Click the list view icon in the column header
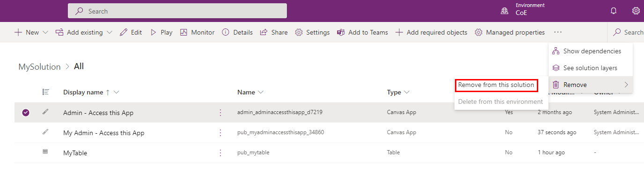The width and height of the screenshot is (644, 173). [46, 92]
